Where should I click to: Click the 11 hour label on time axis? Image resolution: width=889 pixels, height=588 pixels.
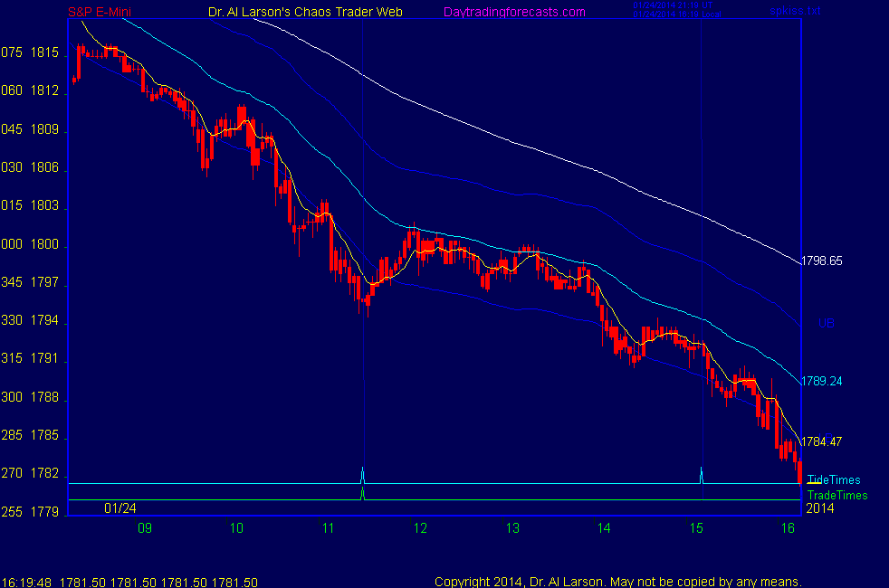click(329, 528)
